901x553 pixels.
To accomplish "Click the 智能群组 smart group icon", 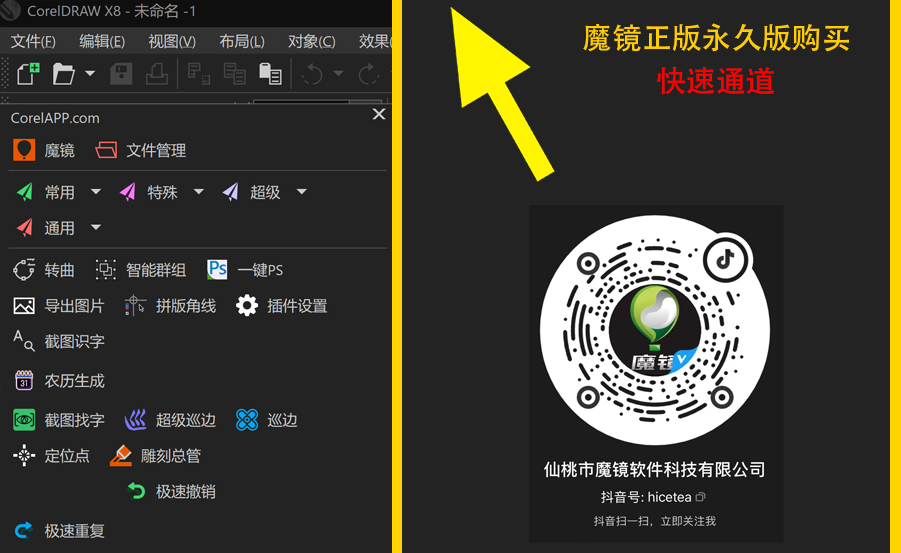I will 105,270.
